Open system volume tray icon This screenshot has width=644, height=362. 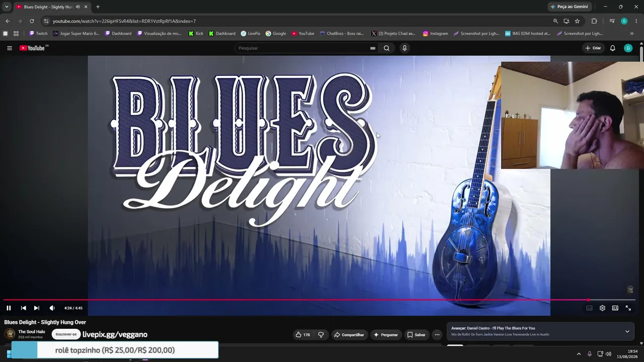[608, 354]
